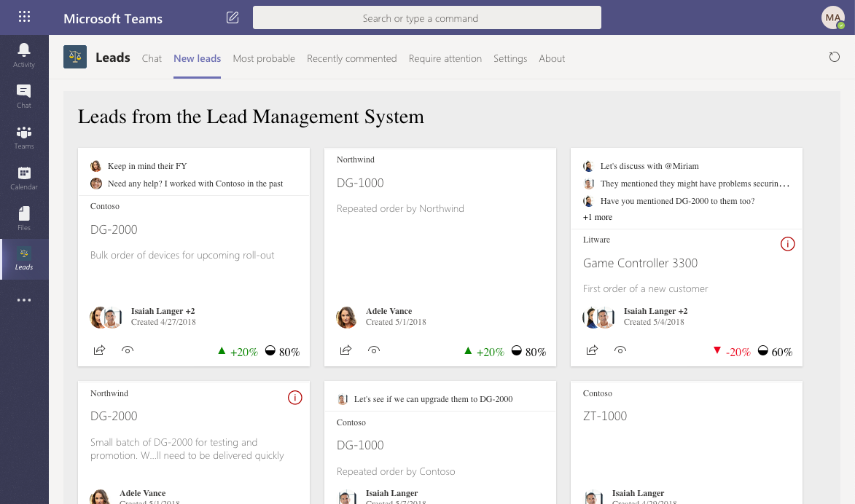This screenshot has width=855, height=504.
Task: Click 'Repeated order by Contoso' description
Action: pyautogui.click(x=396, y=471)
